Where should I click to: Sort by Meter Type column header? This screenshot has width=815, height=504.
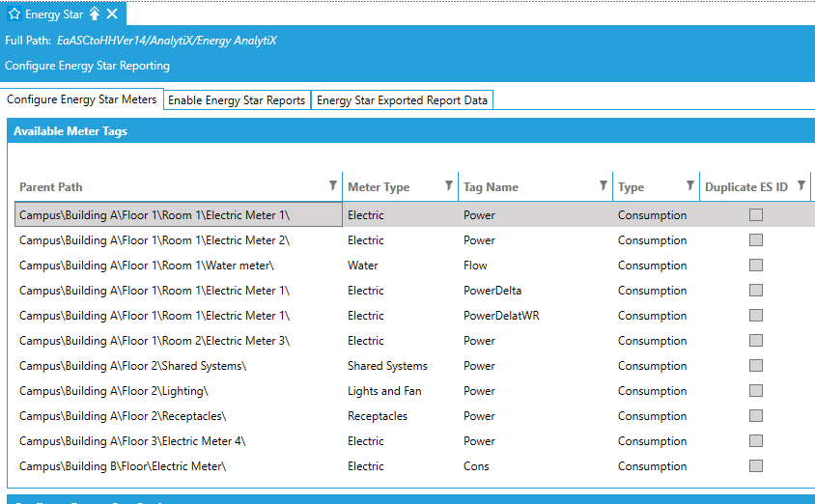379,187
